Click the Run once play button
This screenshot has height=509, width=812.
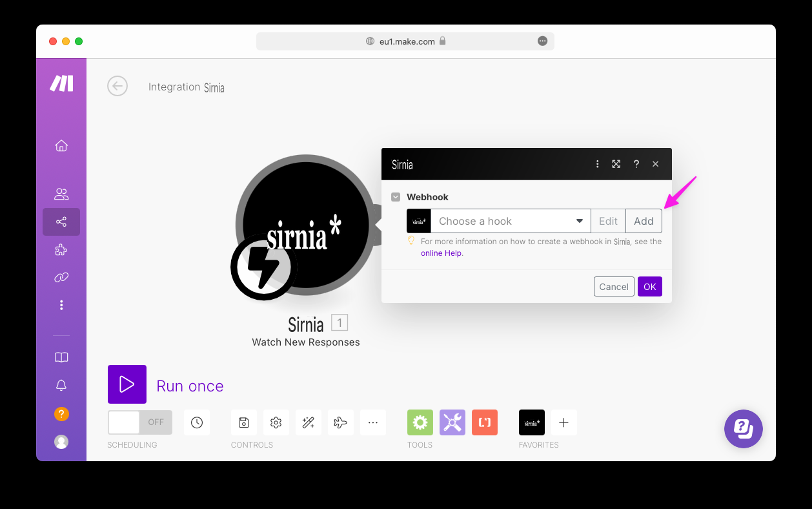pos(127,384)
